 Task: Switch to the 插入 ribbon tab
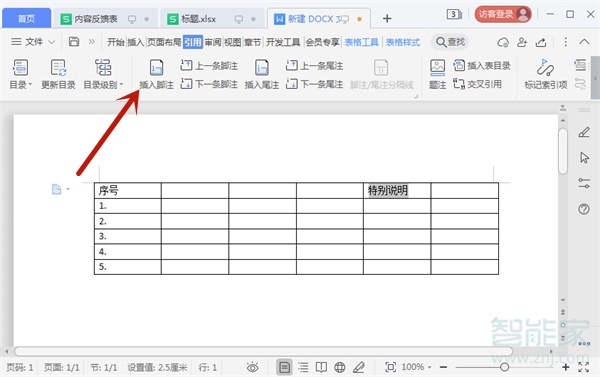[135, 42]
